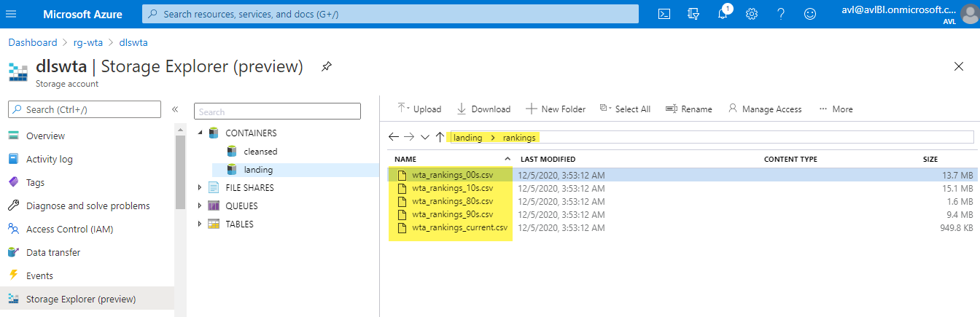The height and width of the screenshot is (317, 980).
Task: Open the Access Control (IAM) menu item
Action: tap(69, 229)
